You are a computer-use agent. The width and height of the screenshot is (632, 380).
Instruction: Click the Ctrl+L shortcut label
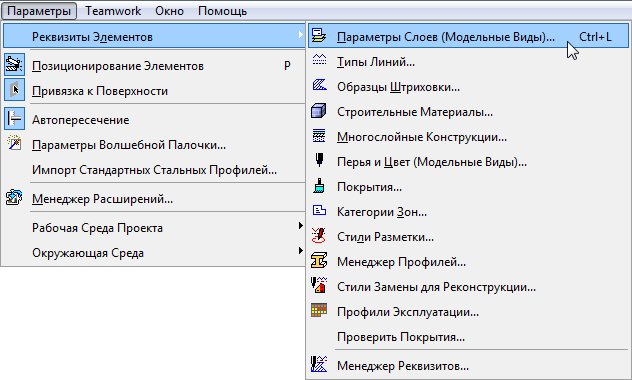(x=595, y=37)
